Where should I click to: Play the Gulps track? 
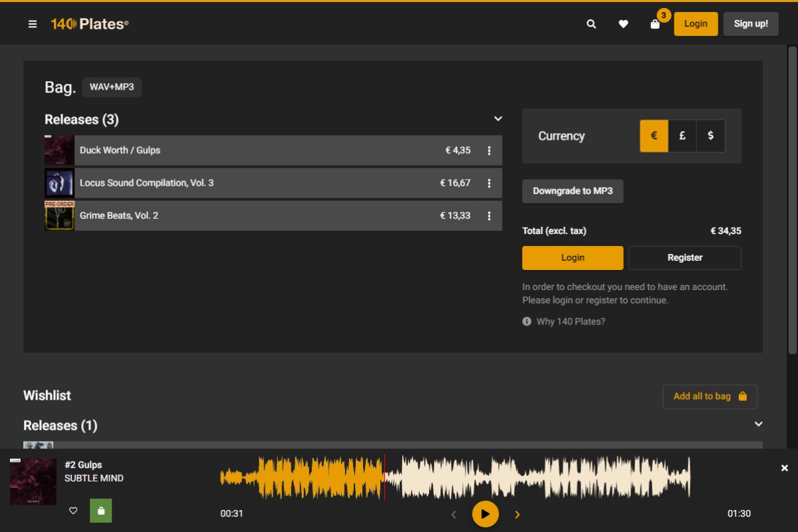point(485,514)
